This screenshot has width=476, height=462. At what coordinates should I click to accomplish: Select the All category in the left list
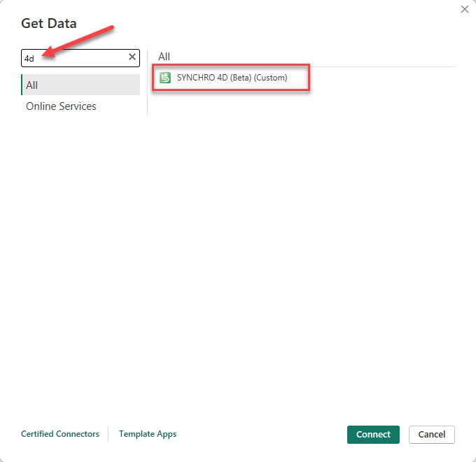80,85
